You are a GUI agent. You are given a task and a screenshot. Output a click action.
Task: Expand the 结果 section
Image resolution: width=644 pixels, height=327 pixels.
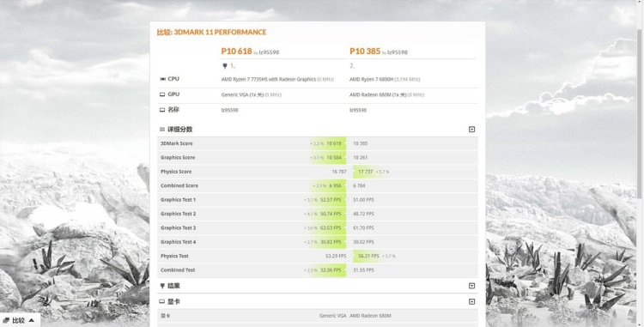click(472, 286)
